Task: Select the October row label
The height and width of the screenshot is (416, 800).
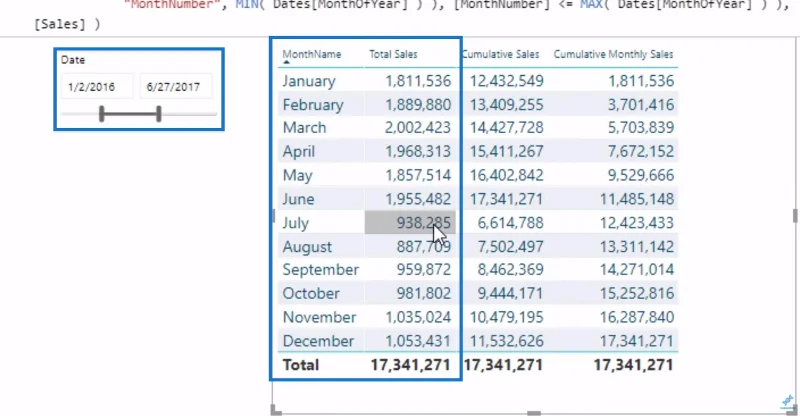Action: pos(311,293)
